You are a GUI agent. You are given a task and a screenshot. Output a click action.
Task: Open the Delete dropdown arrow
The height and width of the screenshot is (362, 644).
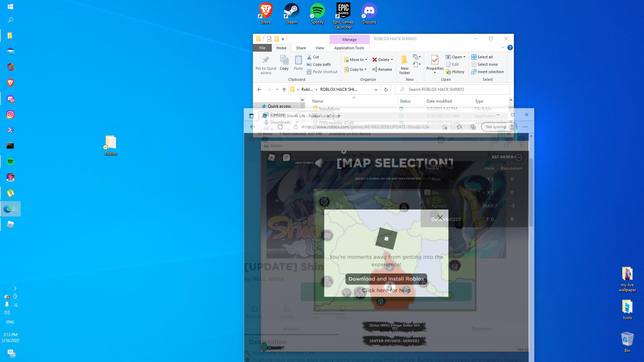coord(392,60)
